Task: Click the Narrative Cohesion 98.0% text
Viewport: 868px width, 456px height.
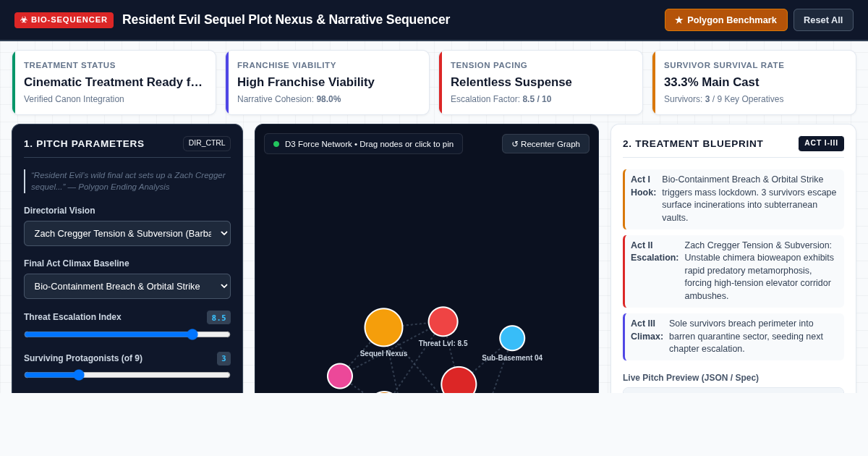Action: point(289,99)
